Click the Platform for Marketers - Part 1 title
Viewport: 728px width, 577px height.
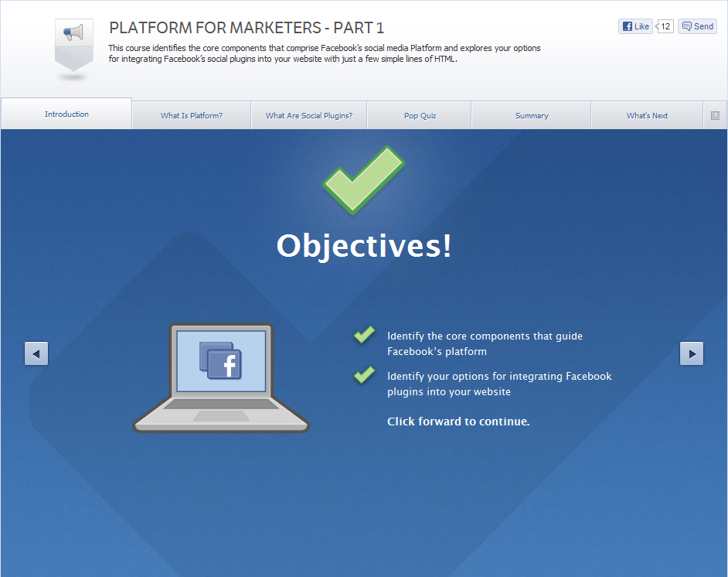(247, 28)
